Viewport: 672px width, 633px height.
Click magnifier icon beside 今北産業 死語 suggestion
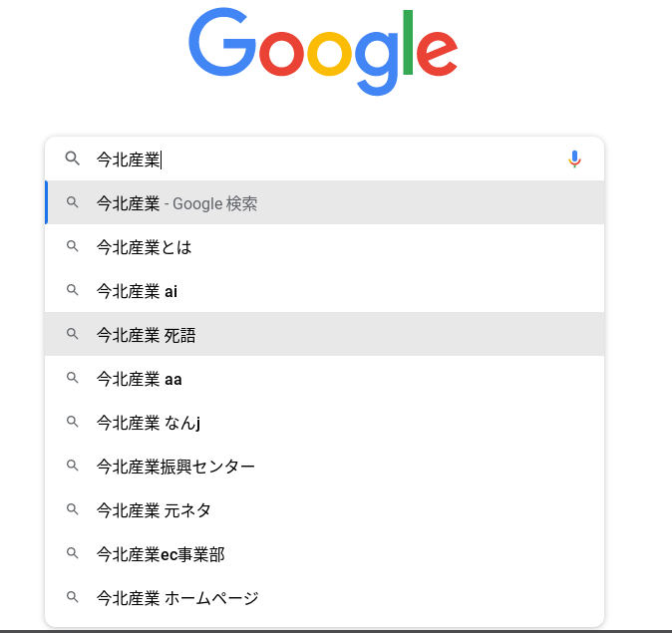coord(72,335)
